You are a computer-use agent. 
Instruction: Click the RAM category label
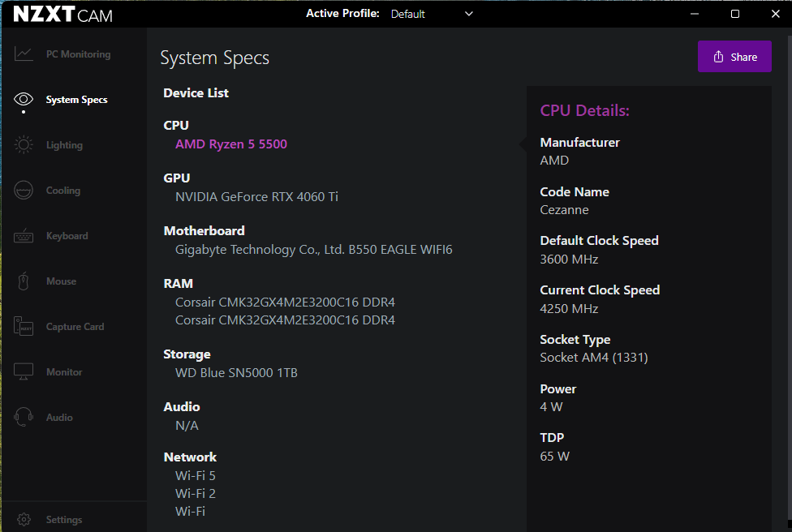[x=179, y=284]
